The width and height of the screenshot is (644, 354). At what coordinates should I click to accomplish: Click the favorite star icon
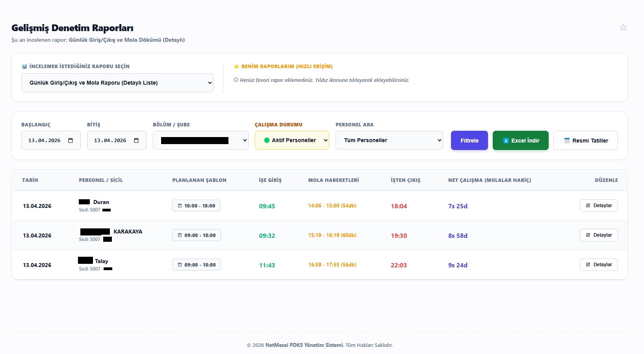coord(623,27)
